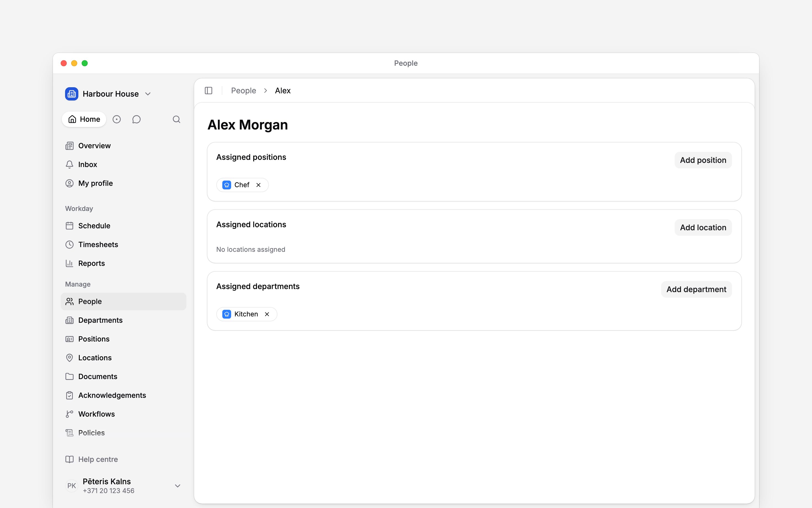Screen dimensions: 812x508
Task: Open Workflows page
Action: 124,414
